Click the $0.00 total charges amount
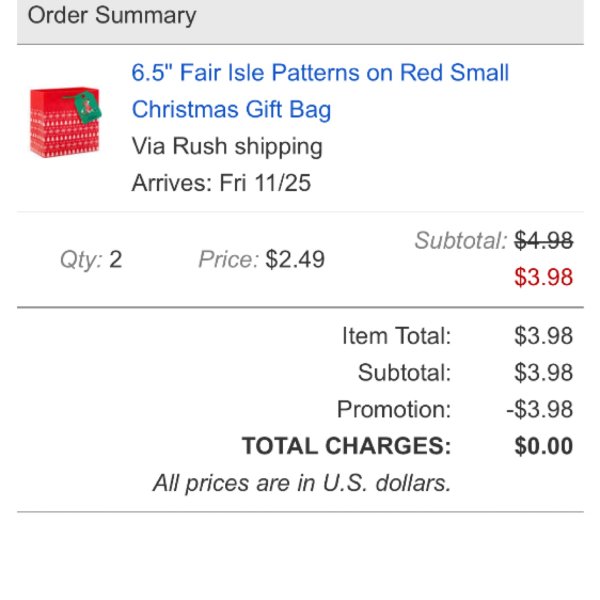Viewport: 600px width, 600px height. point(543,446)
